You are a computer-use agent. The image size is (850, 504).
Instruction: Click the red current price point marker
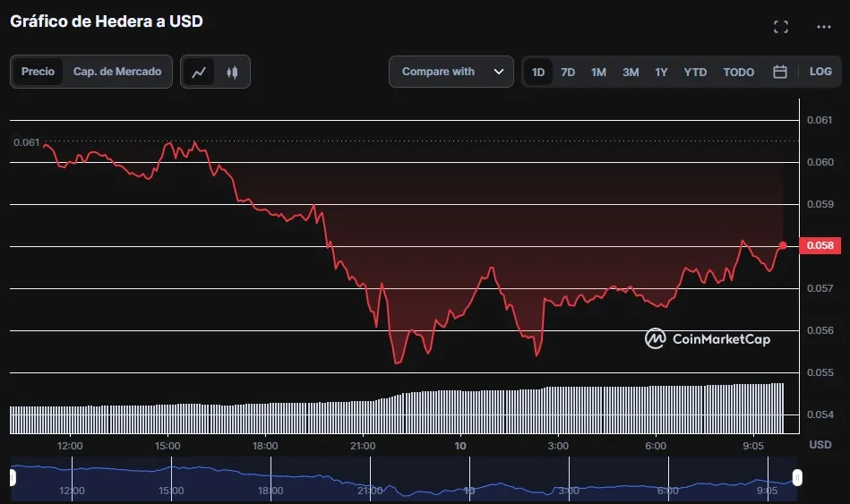tap(783, 244)
